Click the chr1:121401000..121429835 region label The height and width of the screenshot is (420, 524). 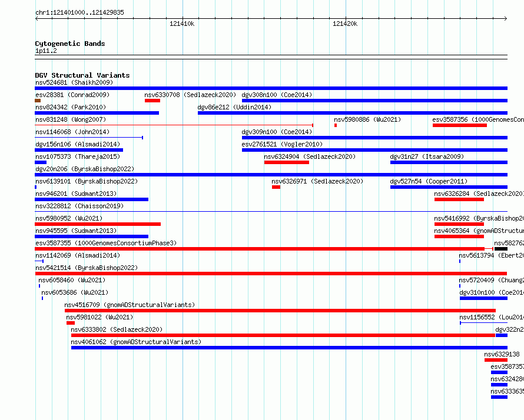[x=79, y=12]
